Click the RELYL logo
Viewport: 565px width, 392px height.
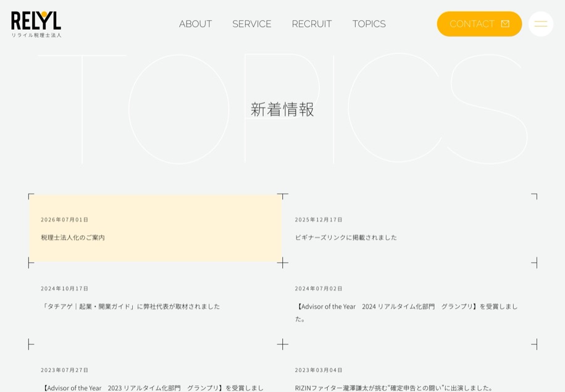36,24
